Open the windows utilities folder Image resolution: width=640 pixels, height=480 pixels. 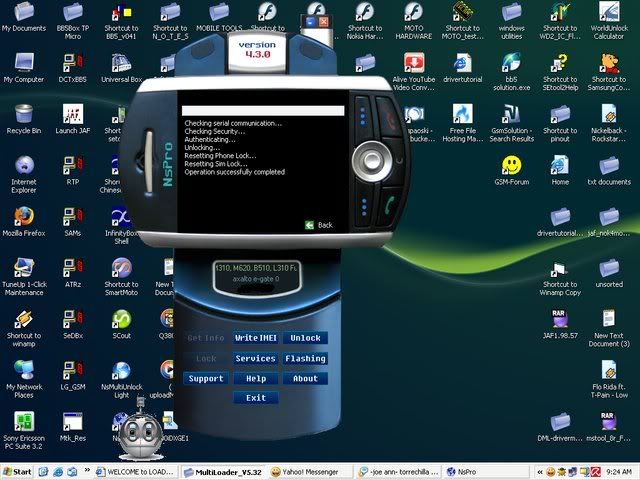511,20
